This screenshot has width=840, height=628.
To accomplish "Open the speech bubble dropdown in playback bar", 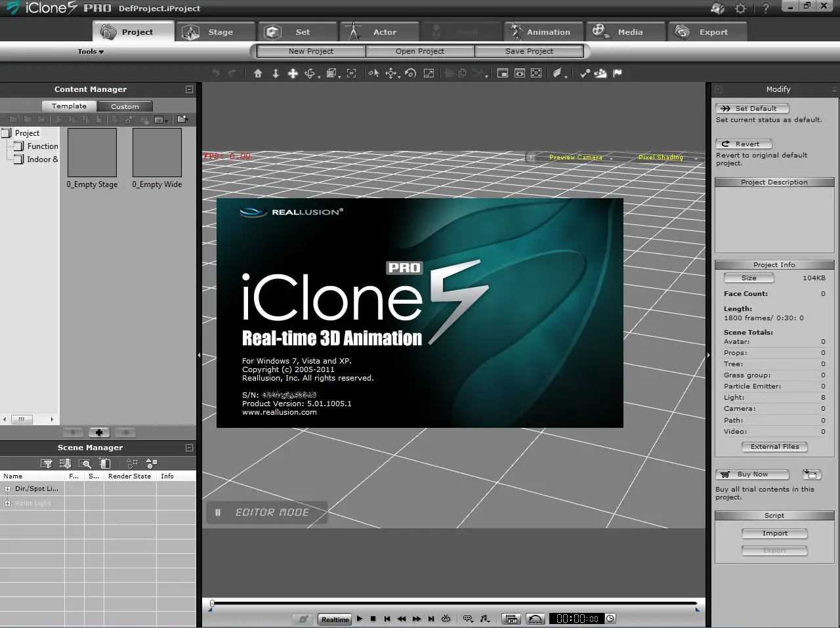I will (x=469, y=619).
